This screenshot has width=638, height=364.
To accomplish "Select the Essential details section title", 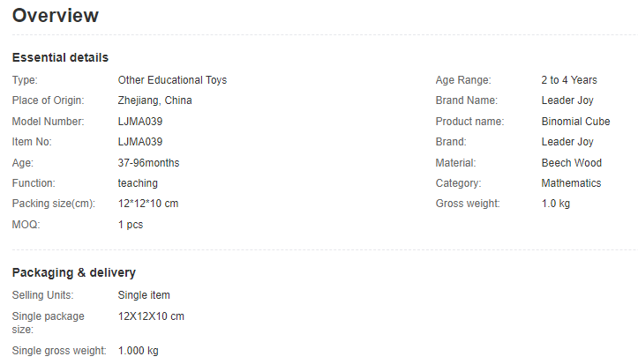I will pos(60,57).
